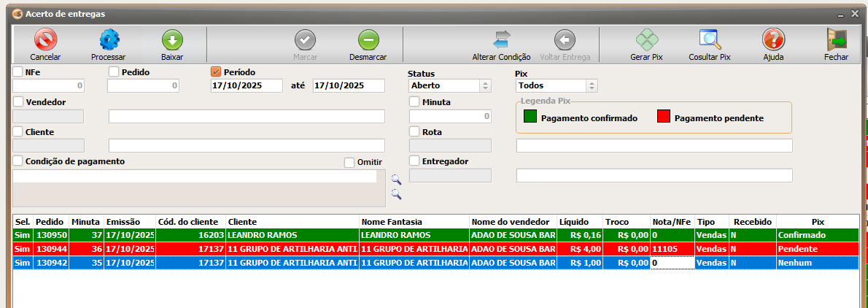Enable the NFe filter checkbox
This screenshot has width=868, height=308.
tap(18, 72)
